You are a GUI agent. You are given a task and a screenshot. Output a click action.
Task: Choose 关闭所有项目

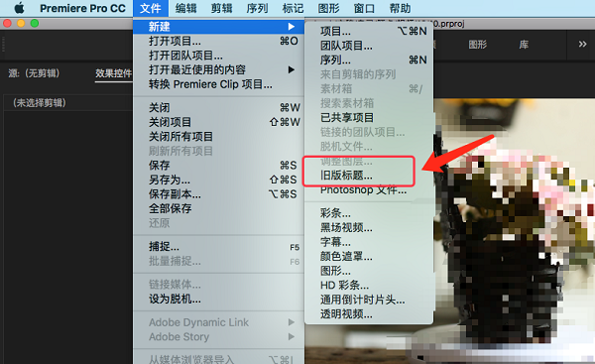point(218,137)
